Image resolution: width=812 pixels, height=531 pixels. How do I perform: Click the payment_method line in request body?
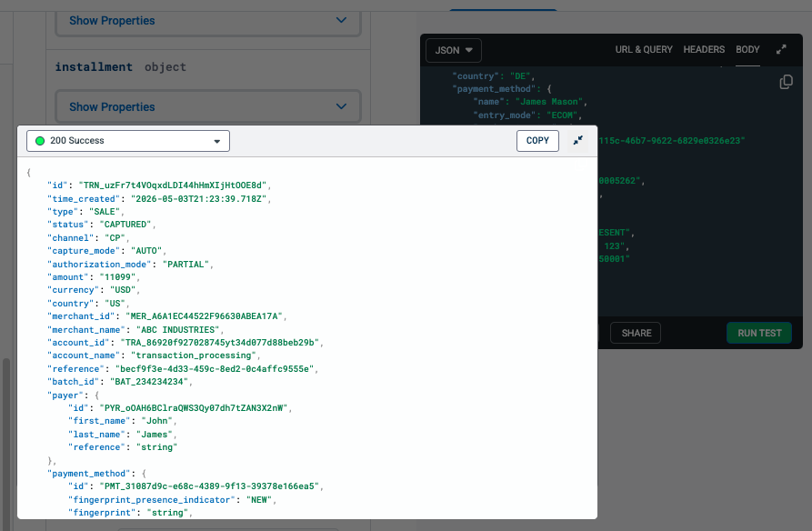502,89
